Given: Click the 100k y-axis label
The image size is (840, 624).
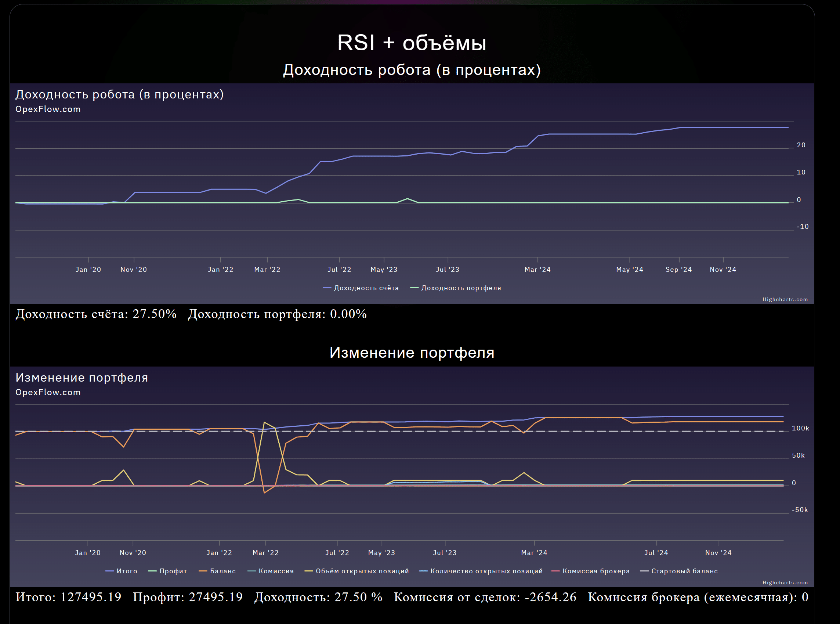Looking at the screenshot, I should click(x=800, y=428).
